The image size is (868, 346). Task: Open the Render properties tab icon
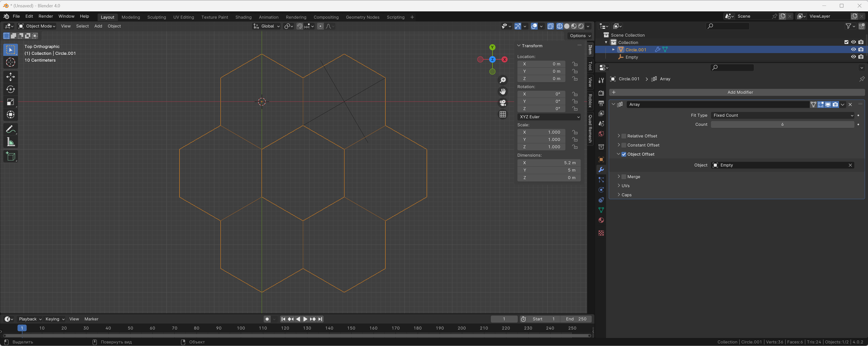pyautogui.click(x=601, y=93)
